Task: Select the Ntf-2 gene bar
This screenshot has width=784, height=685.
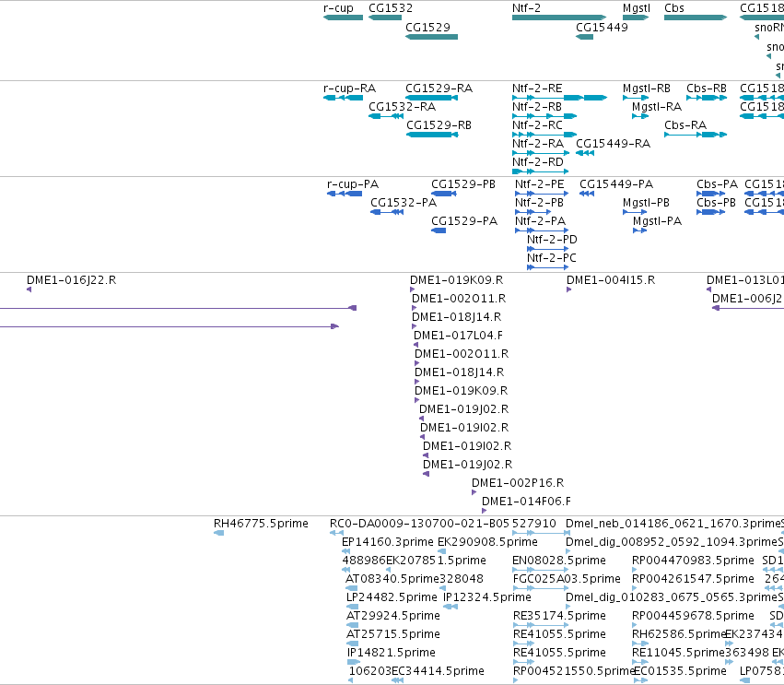Action: coord(559,18)
